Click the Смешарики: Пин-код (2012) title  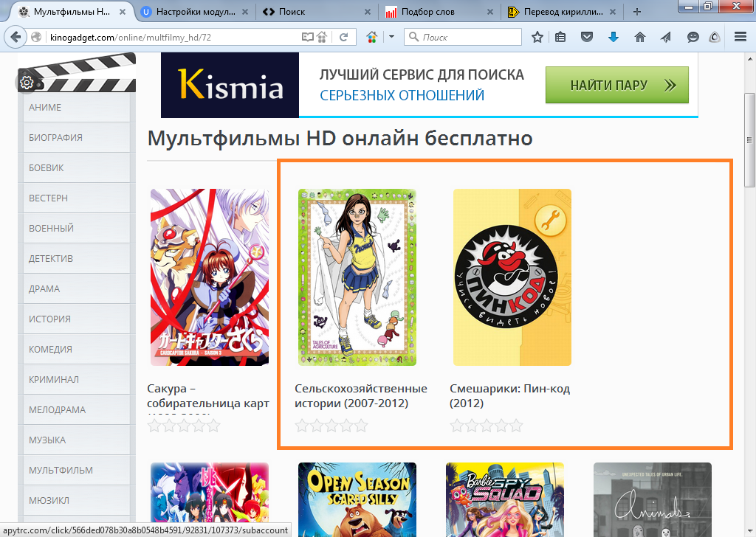[509, 396]
